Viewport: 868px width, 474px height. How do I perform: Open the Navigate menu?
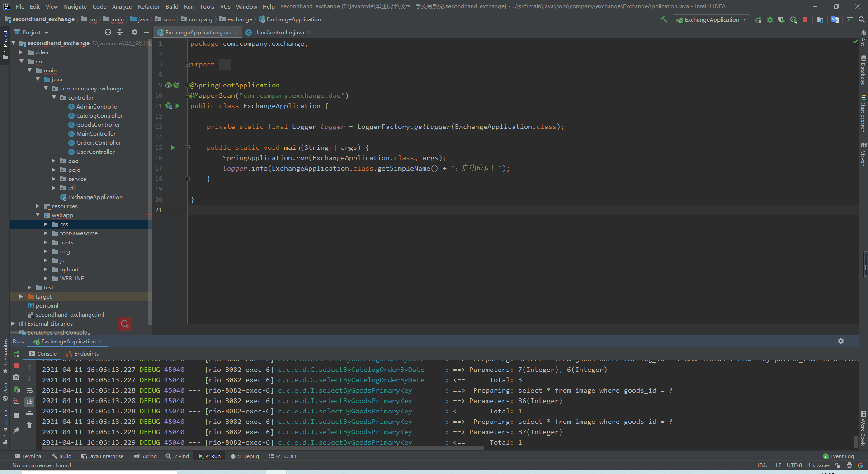(x=75, y=6)
